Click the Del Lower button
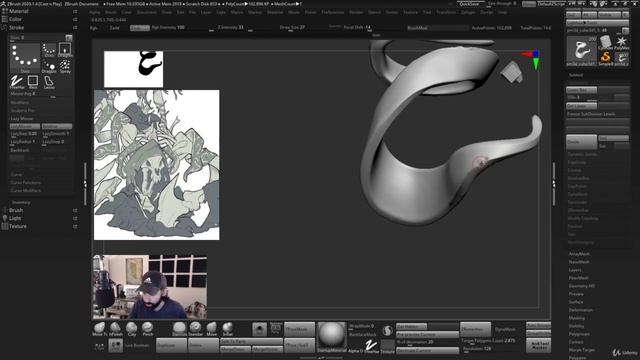This screenshot has width=640, height=360. (581, 106)
